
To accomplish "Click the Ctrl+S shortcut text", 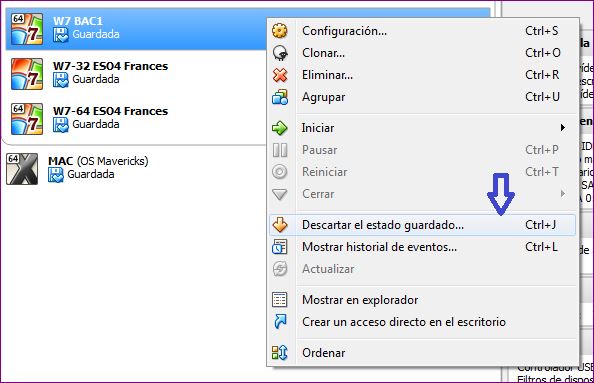I will 541,31.
